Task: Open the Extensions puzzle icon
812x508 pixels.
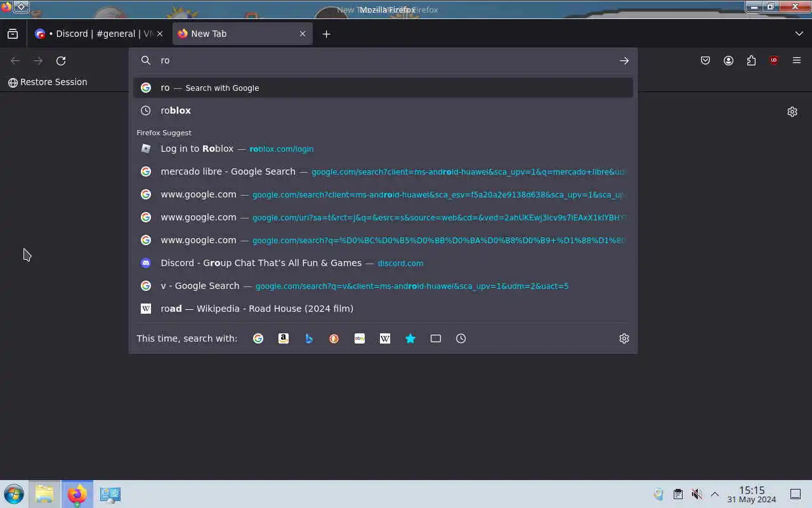Action: pos(751,61)
